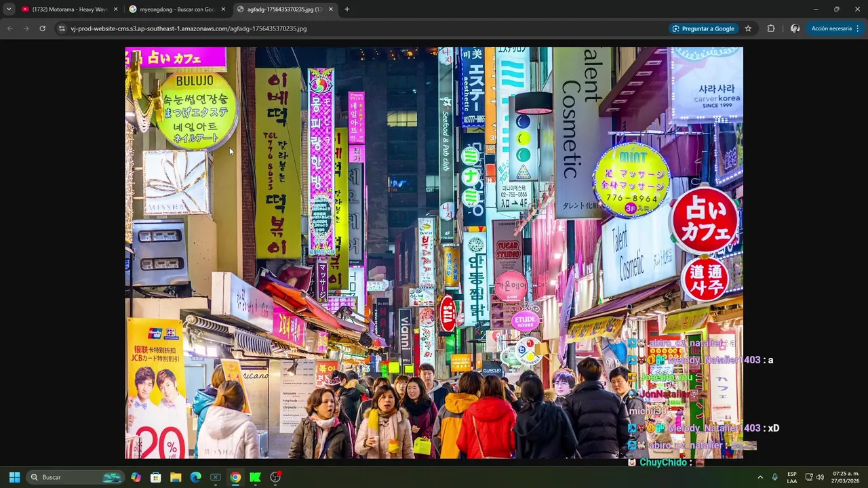The image size is (868, 488).
Task: Click the Buscar taskbar search box
Action: click(75, 477)
